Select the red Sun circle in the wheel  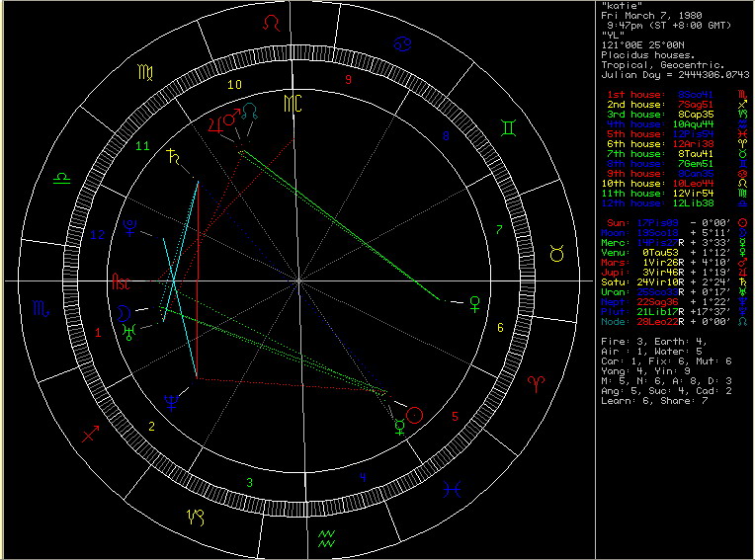click(415, 415)
